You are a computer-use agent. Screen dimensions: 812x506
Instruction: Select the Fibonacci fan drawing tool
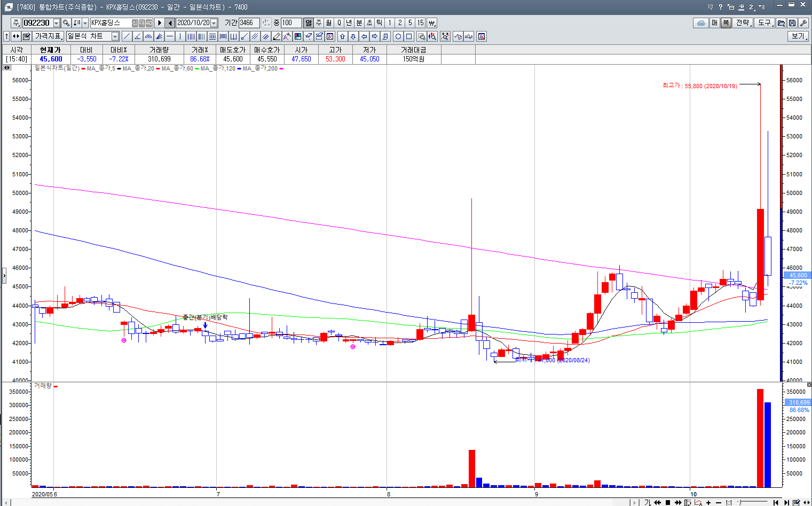tap(159, 36)
